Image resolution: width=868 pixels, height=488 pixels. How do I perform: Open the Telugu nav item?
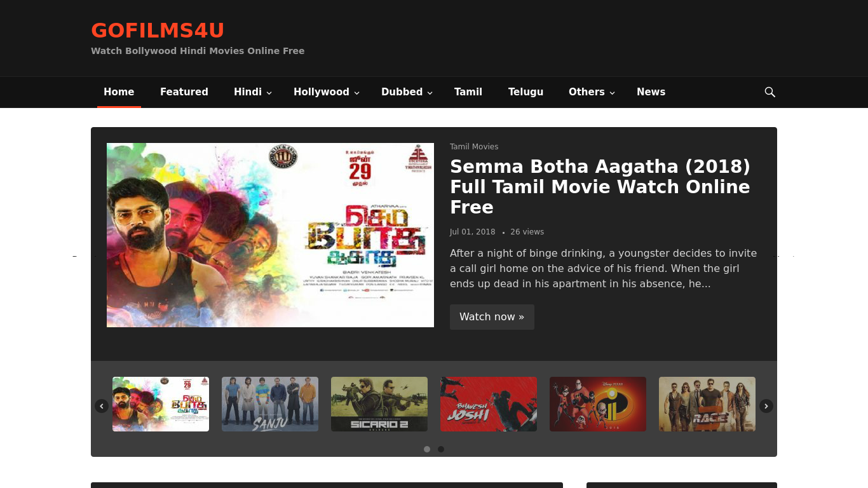tap(526, 92)
